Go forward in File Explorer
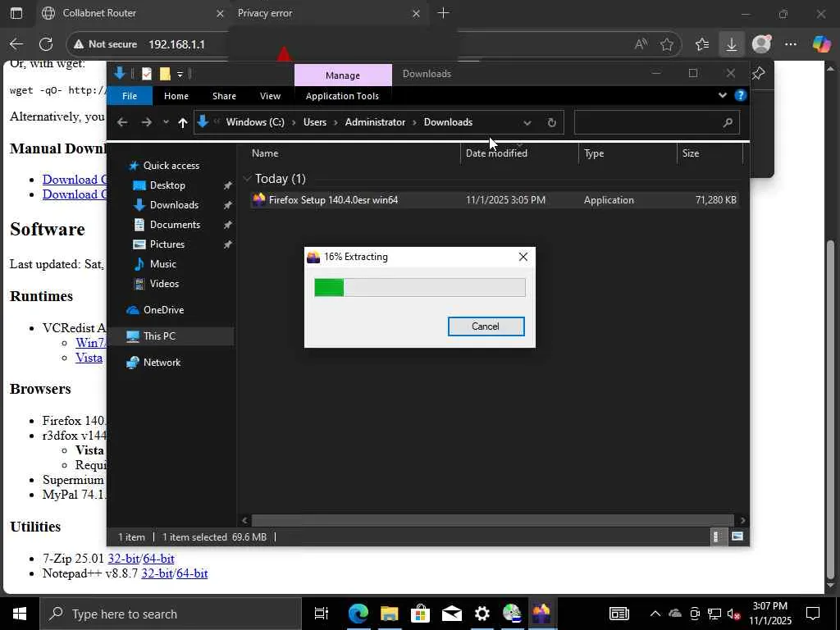The height and width of the screenshot is (630, 840). [146, 122]
